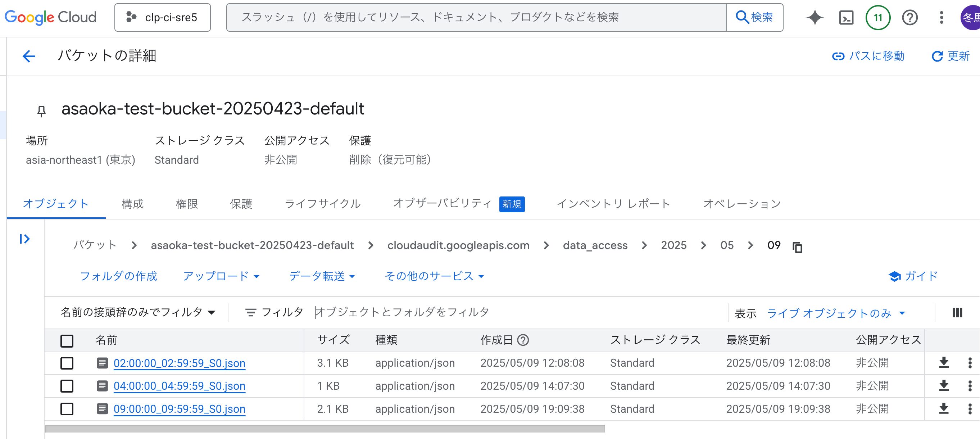Viewport: 980px width, 439px height.
Task: Open 09:00:00_09:59:59_S0.json object link
Action: (x=179, y=409)
